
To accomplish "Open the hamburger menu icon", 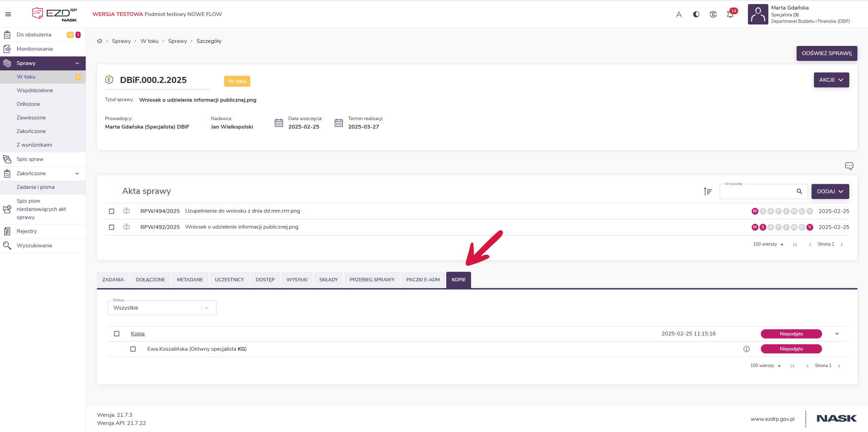I will 8,14.
